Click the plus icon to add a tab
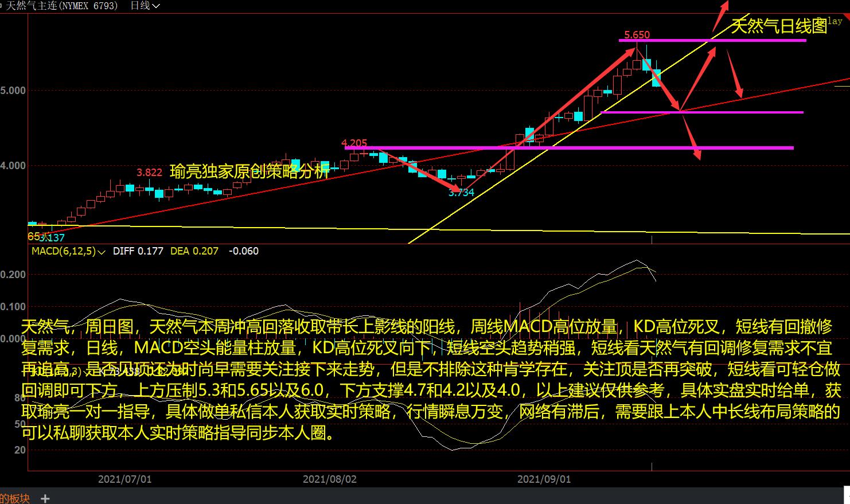This screenshot has height=504, width=850. pos(45,498)
